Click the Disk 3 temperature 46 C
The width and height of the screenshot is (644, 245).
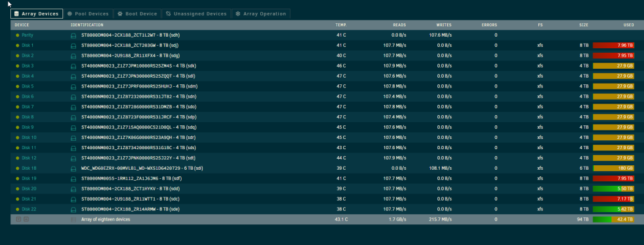tap(341, 66)
